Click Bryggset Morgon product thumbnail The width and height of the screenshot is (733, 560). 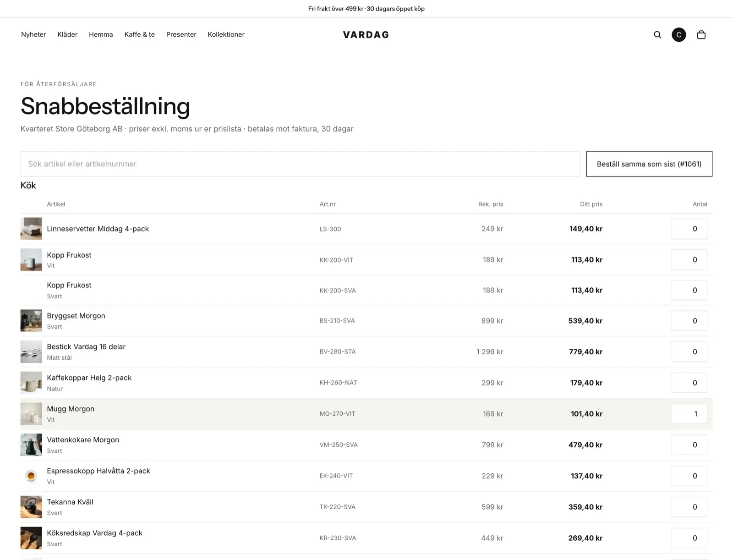31,321
